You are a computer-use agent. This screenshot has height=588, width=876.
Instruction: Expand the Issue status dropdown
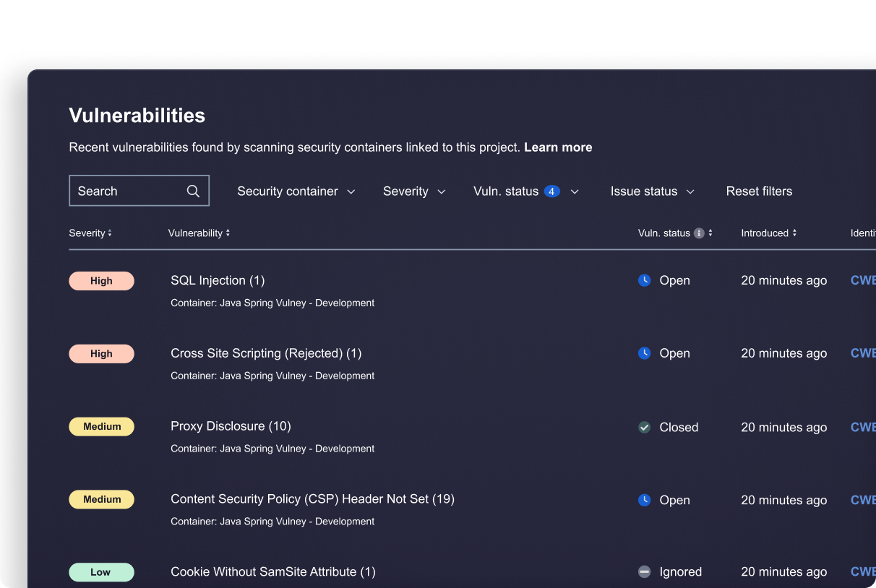(652, 191)
